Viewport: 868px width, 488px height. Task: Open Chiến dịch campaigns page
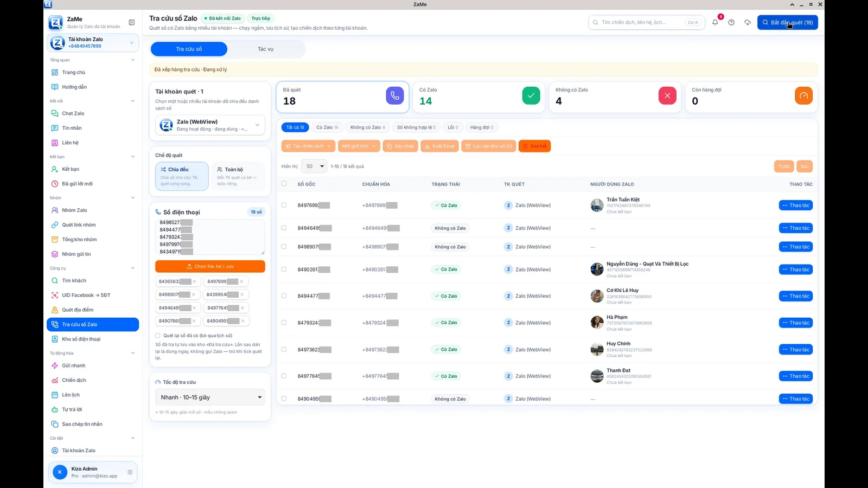click(93, 380)
